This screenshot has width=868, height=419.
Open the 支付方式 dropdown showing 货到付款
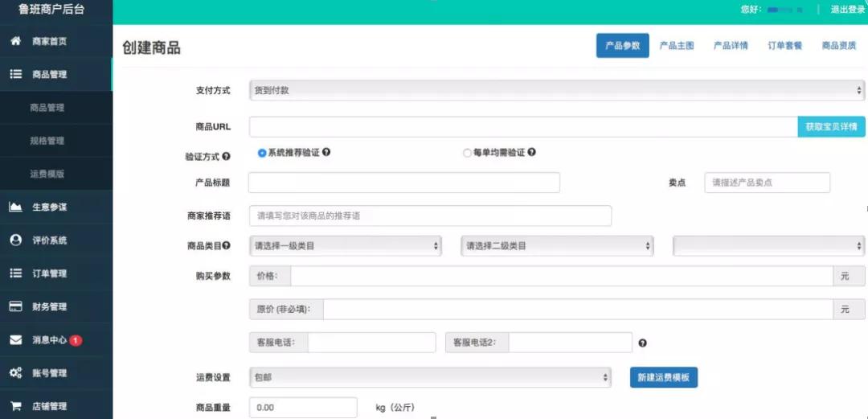pos(557,90)
